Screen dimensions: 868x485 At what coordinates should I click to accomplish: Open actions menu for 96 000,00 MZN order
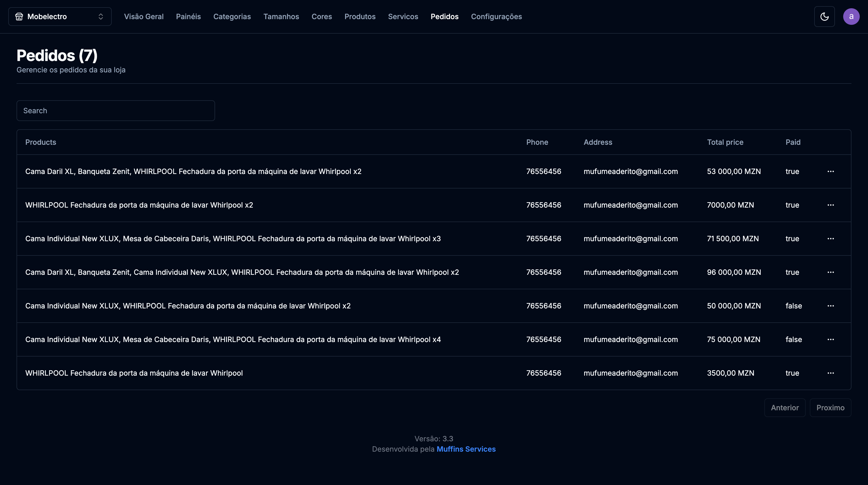tap(831, 272)
